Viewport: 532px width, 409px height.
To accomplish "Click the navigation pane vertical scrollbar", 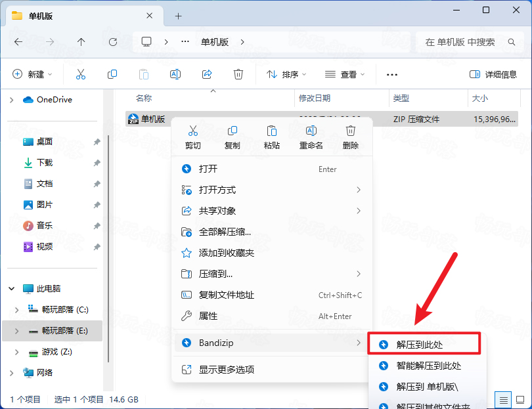I will coord(108,249).
